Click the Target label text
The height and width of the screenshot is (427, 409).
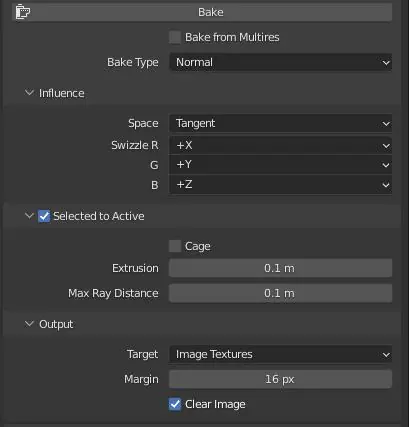click(142, 354)
